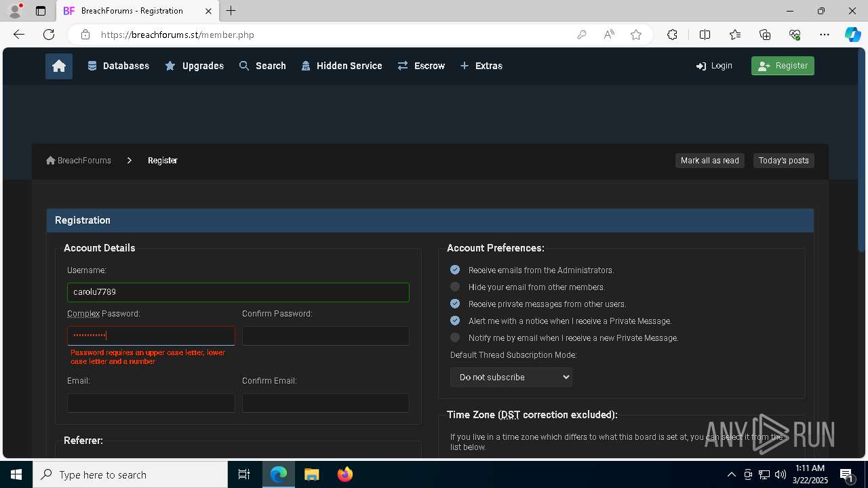Open the notification center icon
Image resolution: width=868 pixels, height=488 pixels.
[x=847, y=474]
